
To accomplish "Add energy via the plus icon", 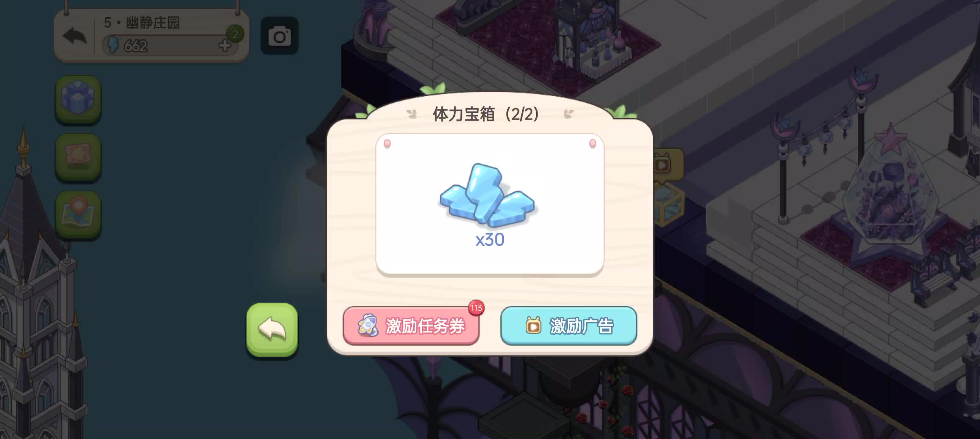I will point(225,45).
